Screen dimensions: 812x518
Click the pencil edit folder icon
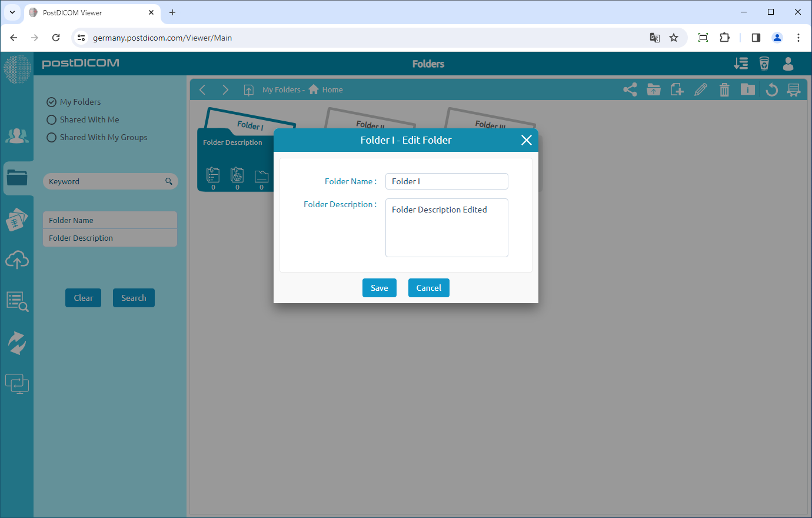click(700, 89)
